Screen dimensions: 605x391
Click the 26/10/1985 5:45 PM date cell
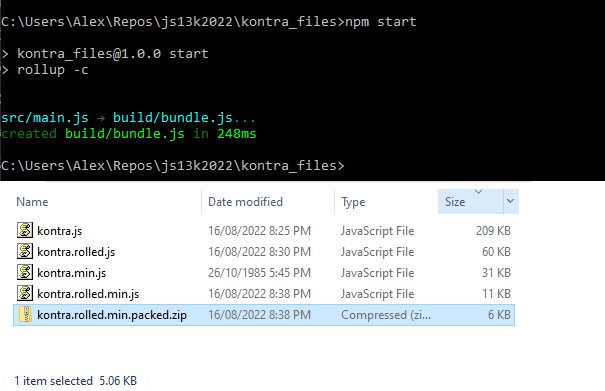pos(259,273)
